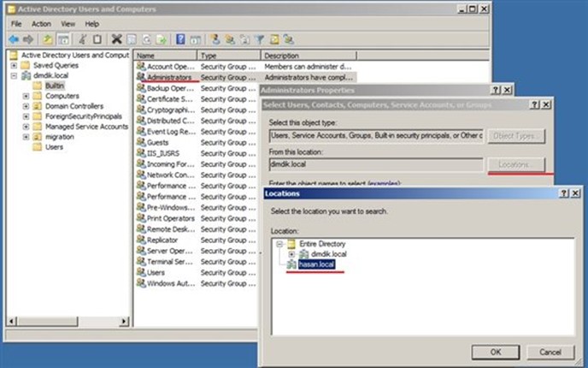The image size is (588, 368).
Task: Open Properties via toolbar sheet icon
Action: (x=132, y=39)
